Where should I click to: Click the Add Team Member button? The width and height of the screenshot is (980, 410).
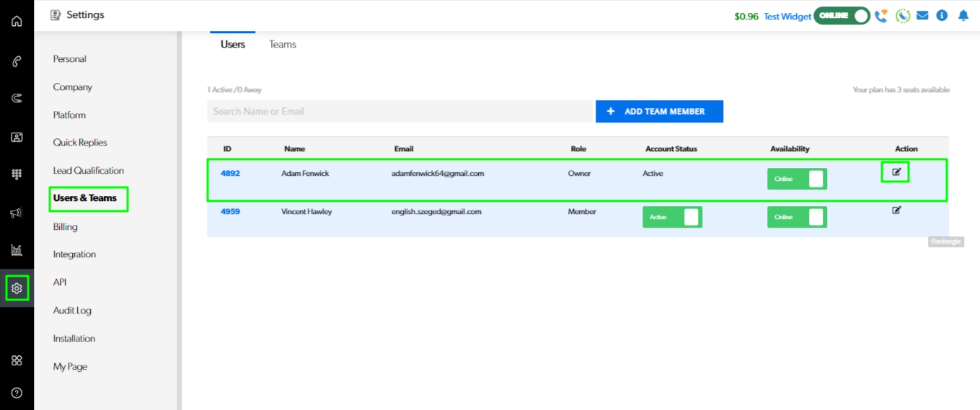[x=659, y=112]
